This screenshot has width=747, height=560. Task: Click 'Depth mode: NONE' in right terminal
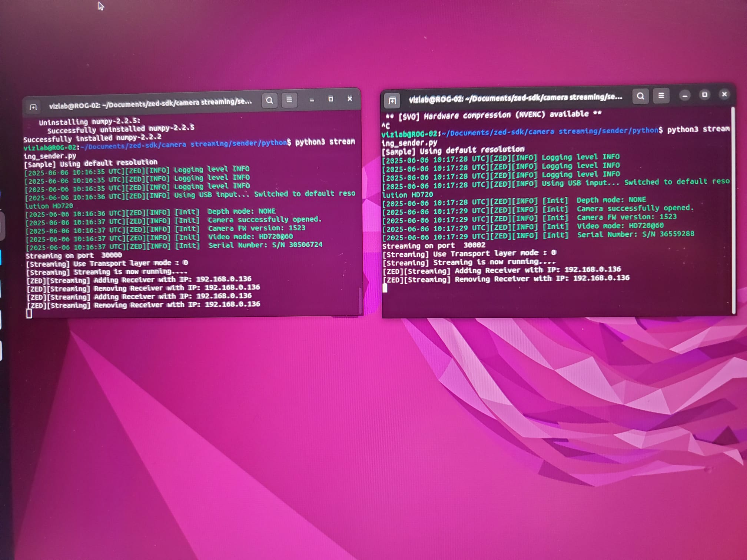(611, 200)
